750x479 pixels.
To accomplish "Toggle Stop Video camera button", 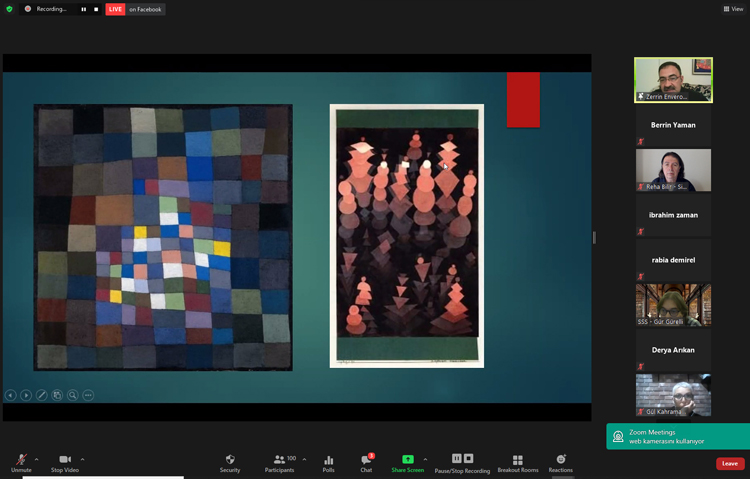I will point(65,462).
